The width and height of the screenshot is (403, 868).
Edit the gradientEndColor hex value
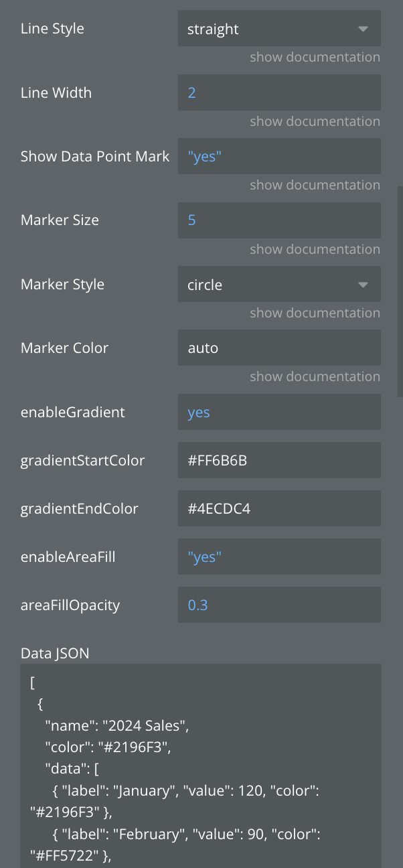(278, 508)
